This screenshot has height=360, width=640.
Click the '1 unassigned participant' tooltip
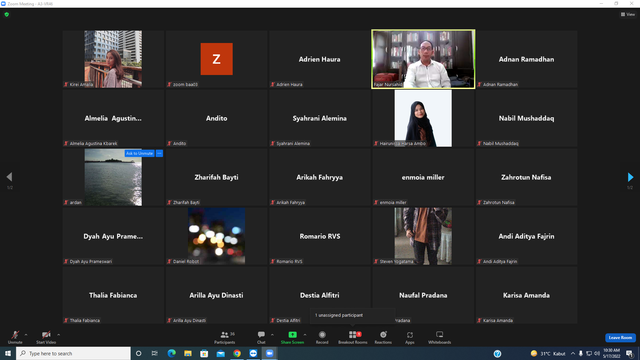tap(352, 316)
